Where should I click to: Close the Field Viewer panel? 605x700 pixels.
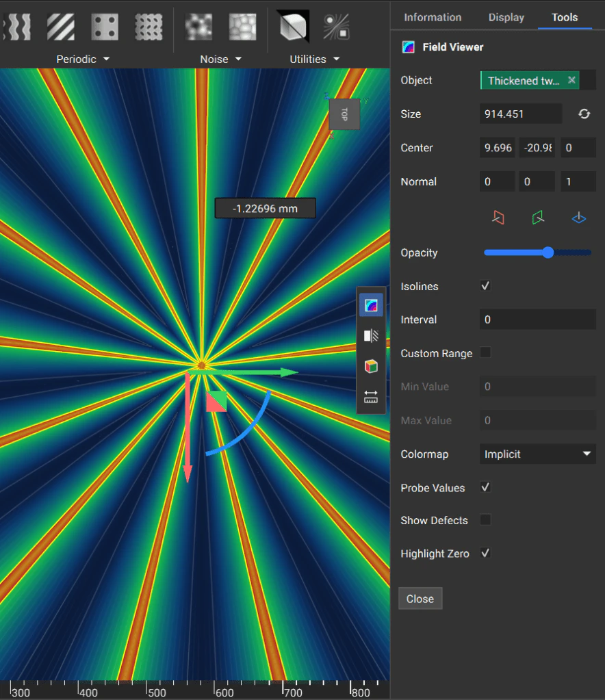click(x=420, y=599)
